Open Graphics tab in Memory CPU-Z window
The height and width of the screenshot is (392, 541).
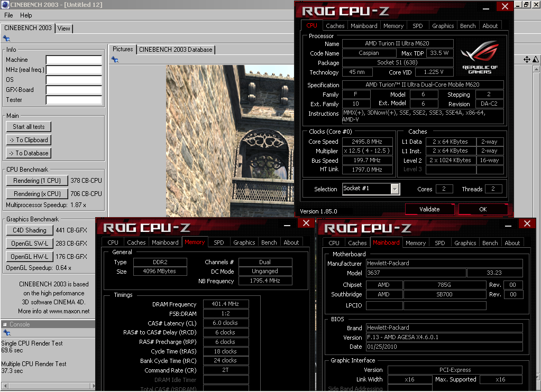click(244, 242)
